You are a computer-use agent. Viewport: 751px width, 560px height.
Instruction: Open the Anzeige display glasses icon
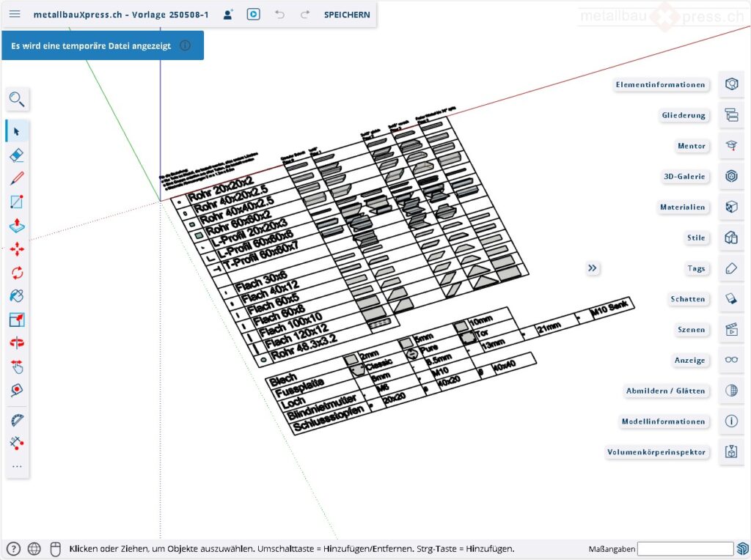click(731, 360)
